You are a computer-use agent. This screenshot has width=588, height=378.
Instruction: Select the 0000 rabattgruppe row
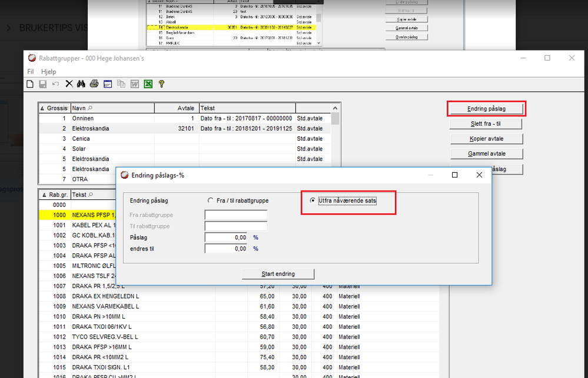point(78,205)
